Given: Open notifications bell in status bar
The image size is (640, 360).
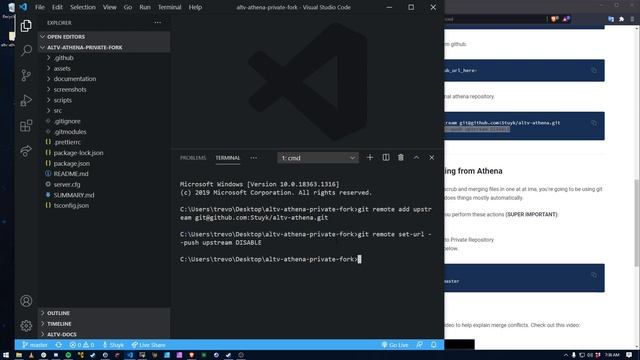Looking at the screenshot, I should [433, 345].
